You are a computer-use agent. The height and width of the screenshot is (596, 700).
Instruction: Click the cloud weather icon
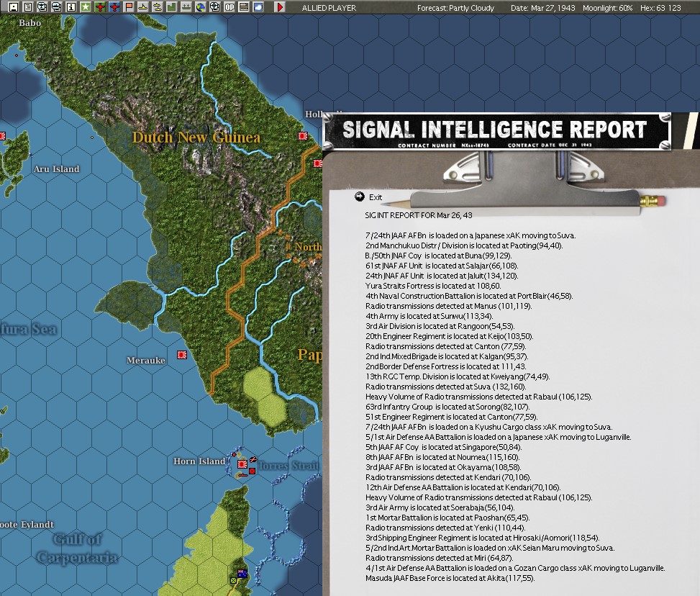point(258,6)
